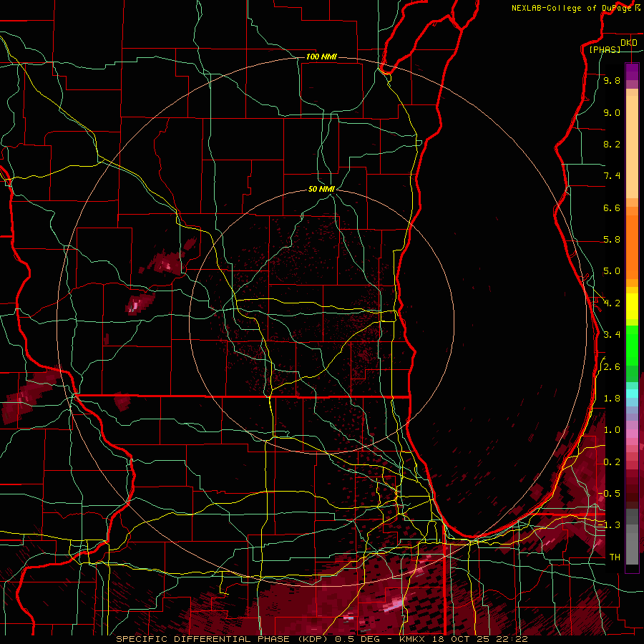Click the DKD label above the color scale
Image resolution: width=644 pixels, height=644 pixels.
click(x=629, y=43)
